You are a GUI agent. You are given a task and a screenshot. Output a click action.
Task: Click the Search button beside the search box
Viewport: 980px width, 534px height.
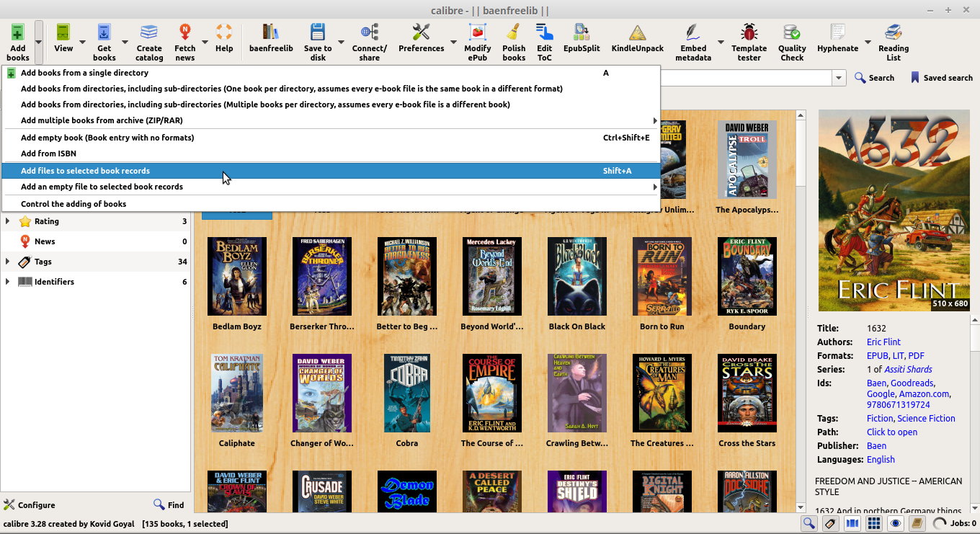[x=874, y=78]
